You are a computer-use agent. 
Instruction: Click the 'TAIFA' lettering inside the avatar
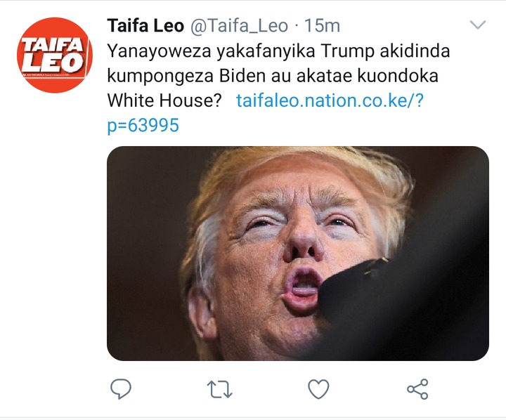tap(52, 45)
